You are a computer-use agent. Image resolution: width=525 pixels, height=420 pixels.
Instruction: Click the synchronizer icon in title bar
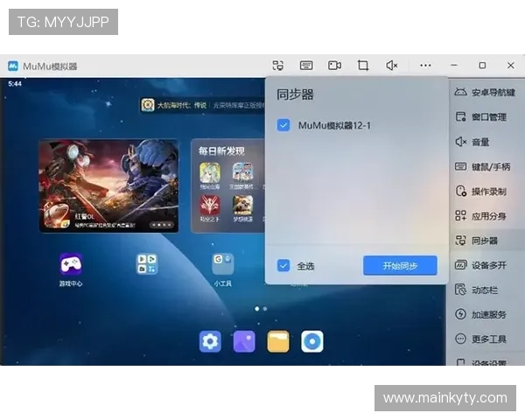(x=278, y=66)
